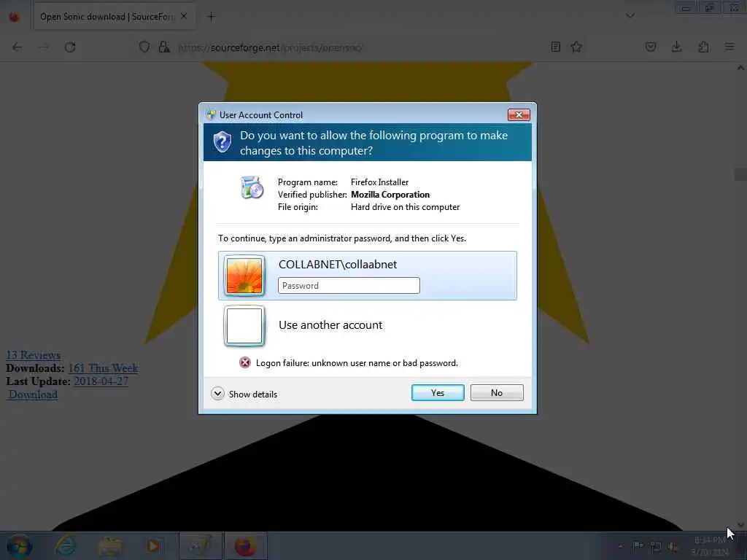Click the UAC question shield icon

(x=222, y=142)
